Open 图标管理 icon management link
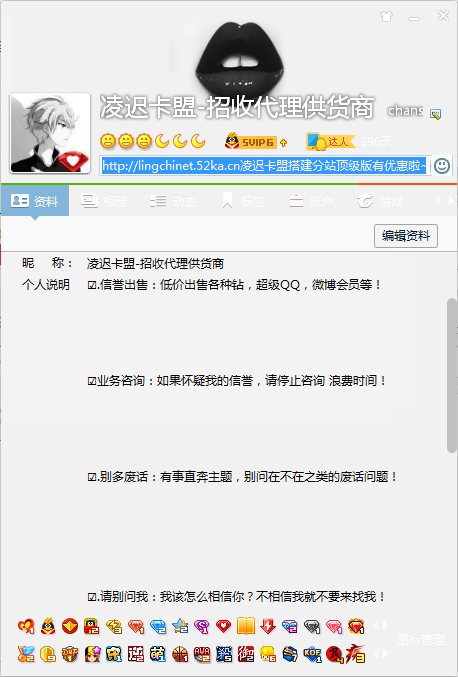The height and width of the screenshot is (677, 458). click(x=420, y=639)
